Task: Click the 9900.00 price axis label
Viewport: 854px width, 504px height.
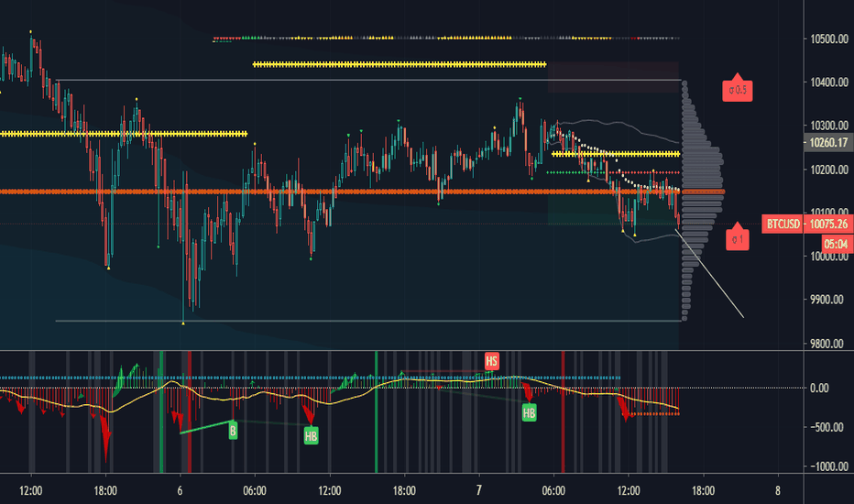Action: pyautogui.click(x=829, y=300)
